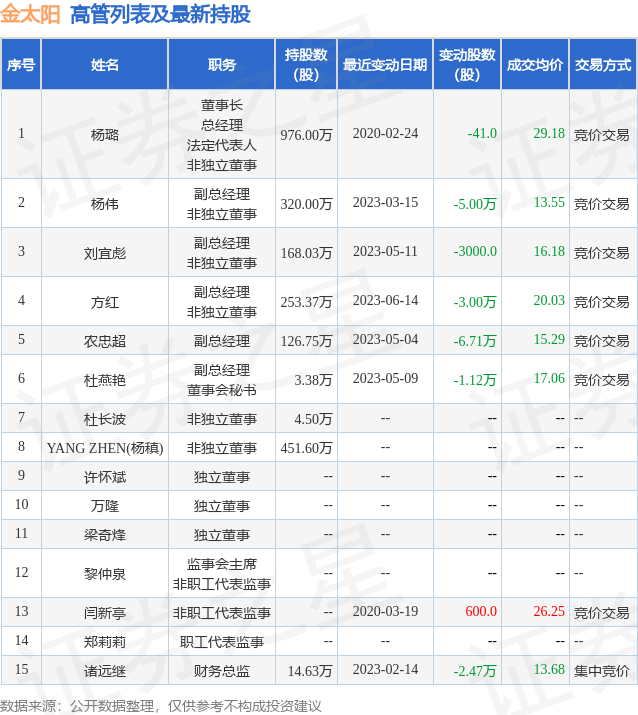Click the date 2023-03-15

click(385, 202)
